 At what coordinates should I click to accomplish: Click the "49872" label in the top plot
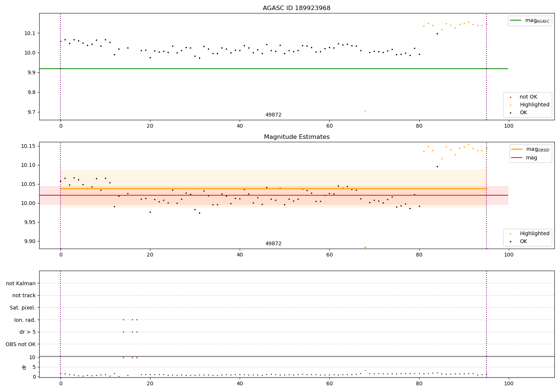(x=273, y=115)
